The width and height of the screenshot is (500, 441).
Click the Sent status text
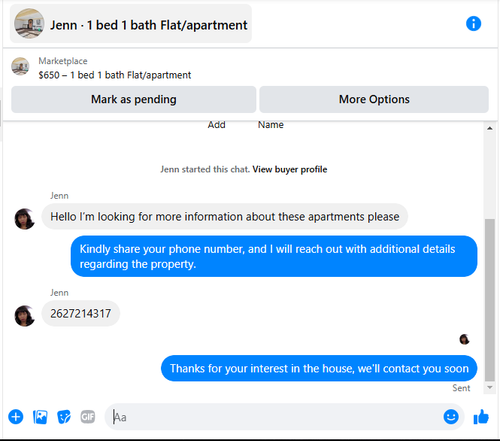[x=461, y=388]
